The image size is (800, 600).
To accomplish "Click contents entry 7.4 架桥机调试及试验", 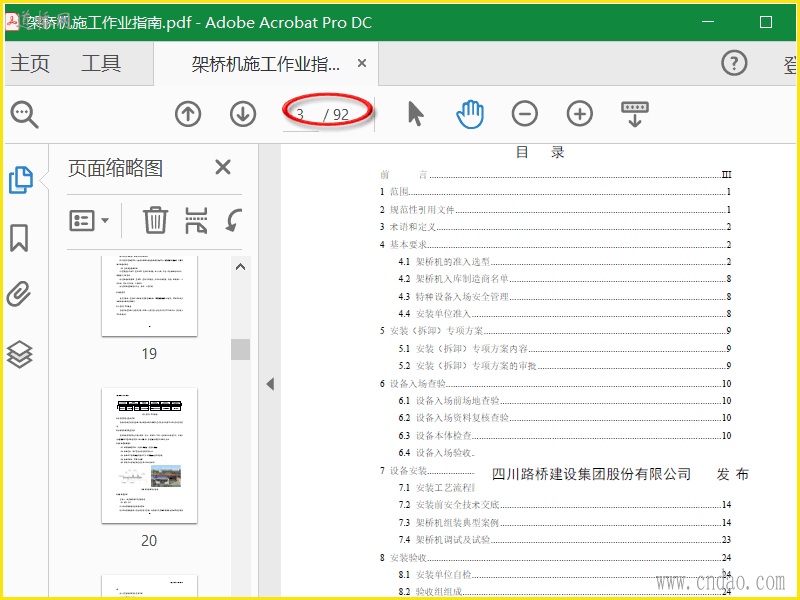I will pyautogui.click(x=565, y=540).
